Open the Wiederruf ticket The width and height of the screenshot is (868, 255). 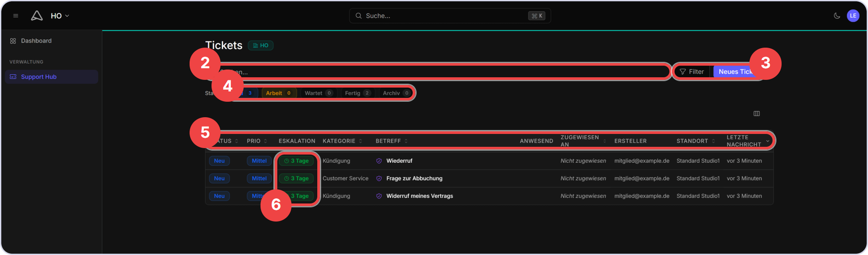399,161
